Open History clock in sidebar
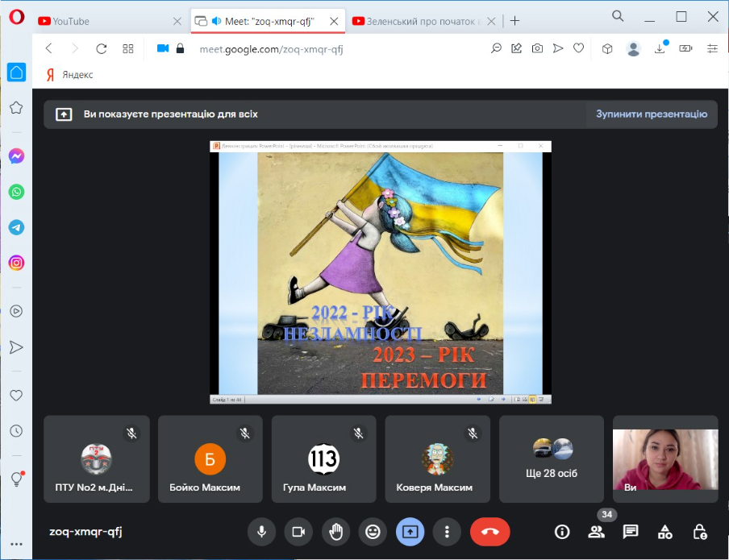Viewport: 729px width, 560px height. [x=16, y=431]
